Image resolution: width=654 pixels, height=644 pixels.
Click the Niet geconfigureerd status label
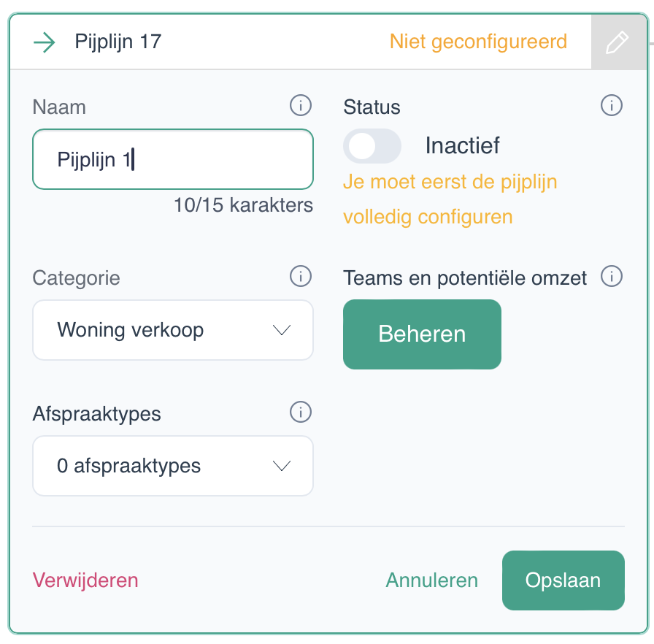point(478,42)
